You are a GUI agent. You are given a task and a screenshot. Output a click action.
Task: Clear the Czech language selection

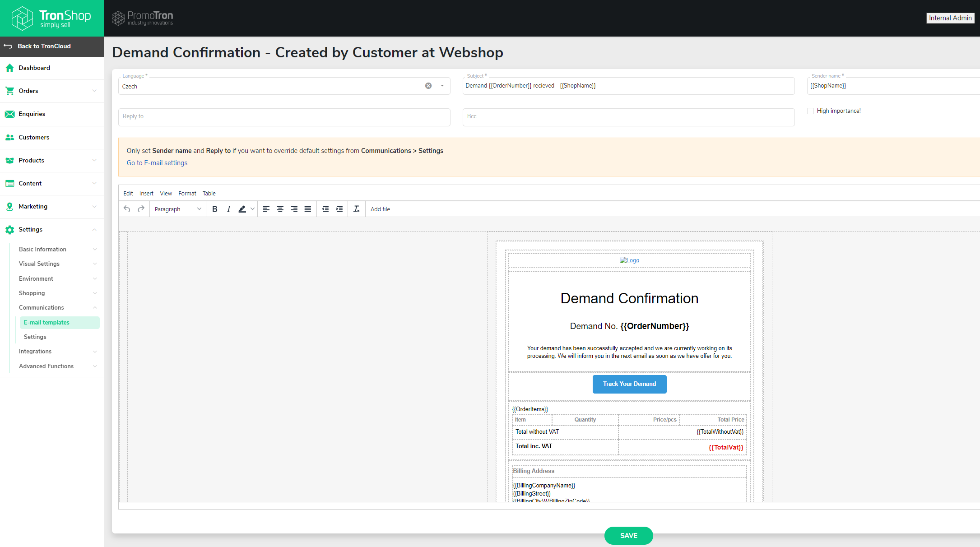(x=428, y=86)
